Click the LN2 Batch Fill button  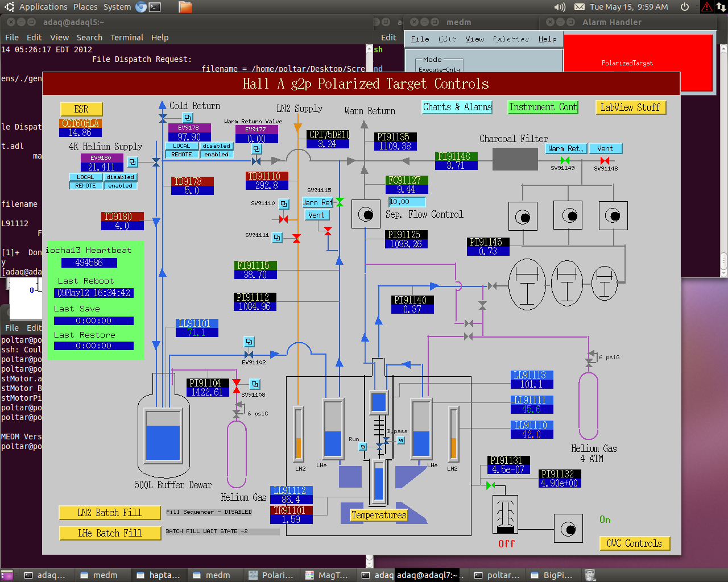click(x=110, y=513)
